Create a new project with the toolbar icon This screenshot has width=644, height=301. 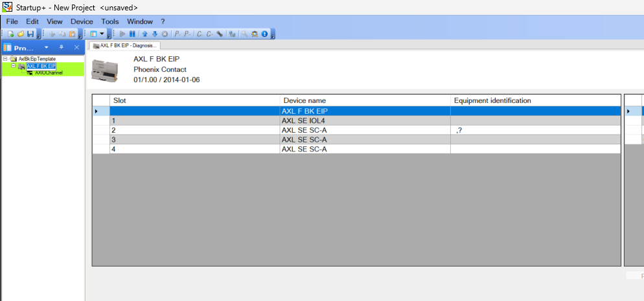[x=11, y=34]
